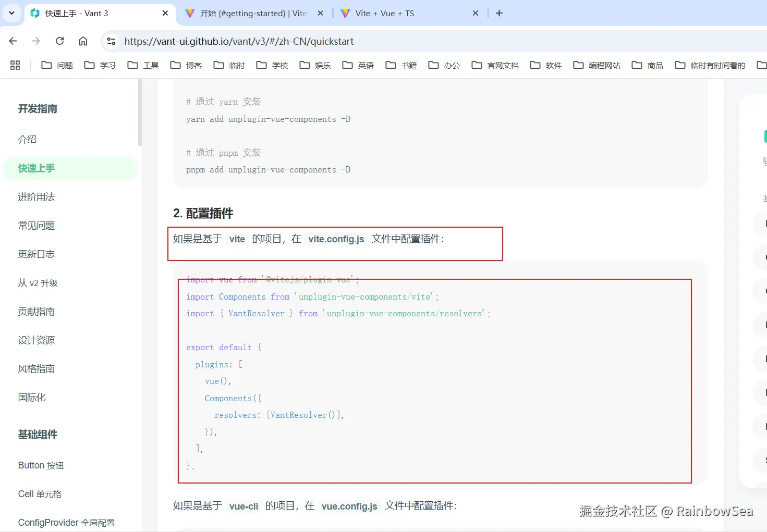Close the Vite + Vue + TS tab

pos(476,14)
